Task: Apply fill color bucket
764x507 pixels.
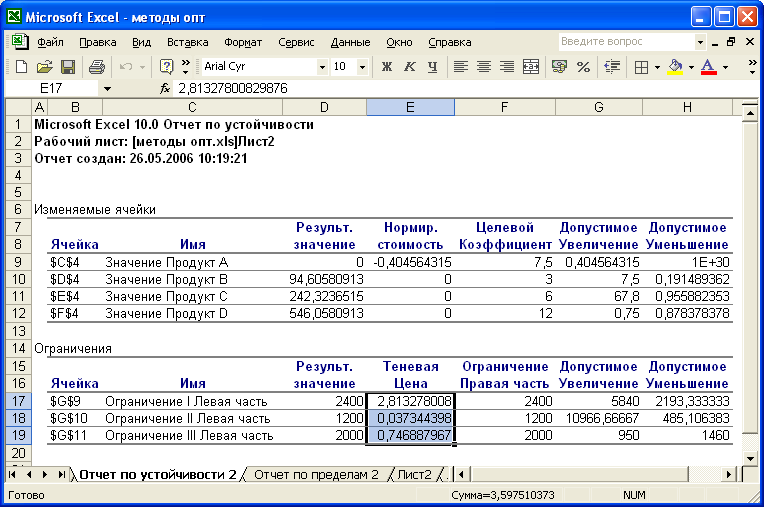Action: pos(675,67)
